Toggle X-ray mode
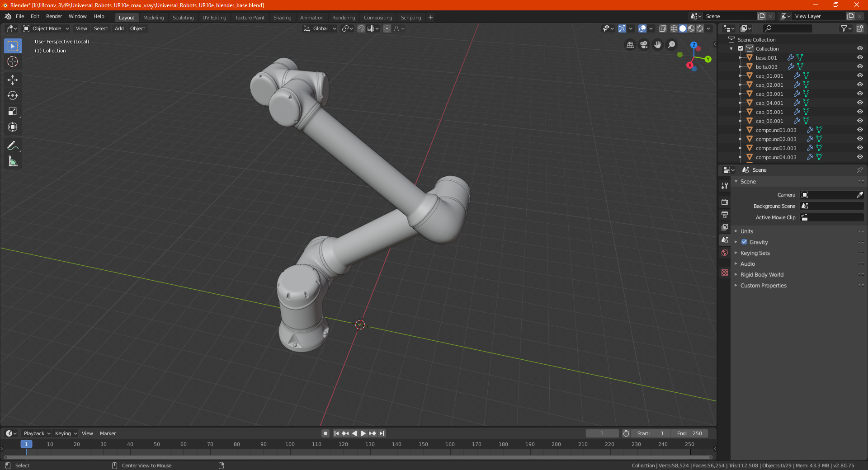This screenshot has height=470, width=868. 662,28
